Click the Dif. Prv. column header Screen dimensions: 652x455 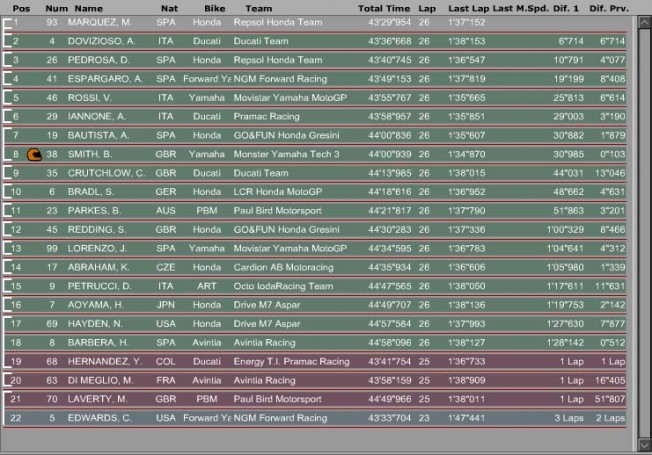point(609,8)
